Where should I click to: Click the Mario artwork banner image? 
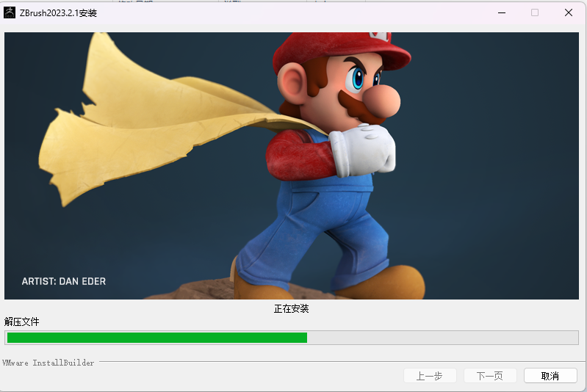click(292, 166)
